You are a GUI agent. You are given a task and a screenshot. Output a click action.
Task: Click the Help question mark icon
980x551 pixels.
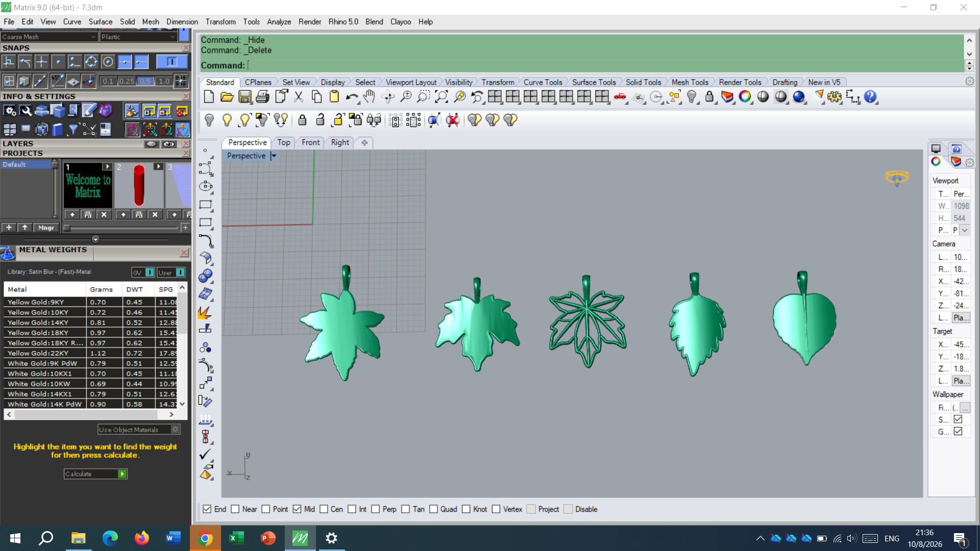pos(870,97)
